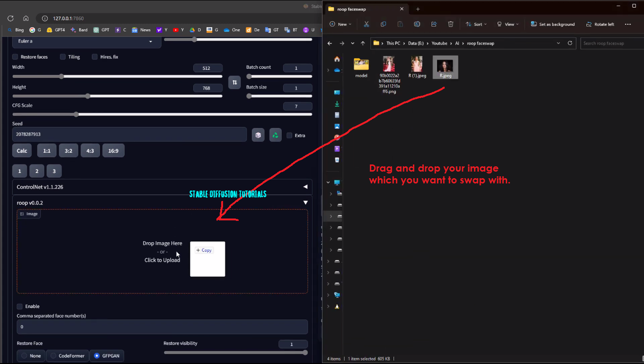The image size is (644, 364).
Task: Click the Paste icon in File Explorer
Action: click(400, 24)
